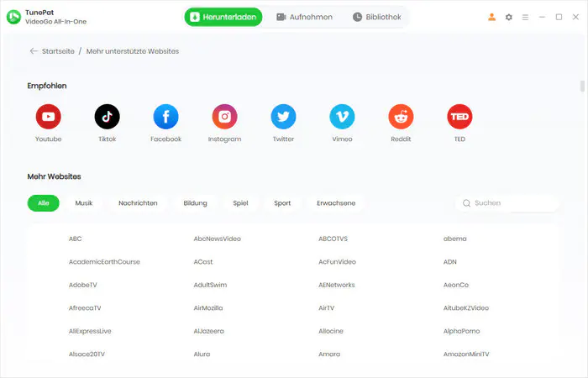Image resolution: width=588 pixels, height=378 pixels.
Task: Open the ABCOTVS entry
Action: [x=333, y=239]
